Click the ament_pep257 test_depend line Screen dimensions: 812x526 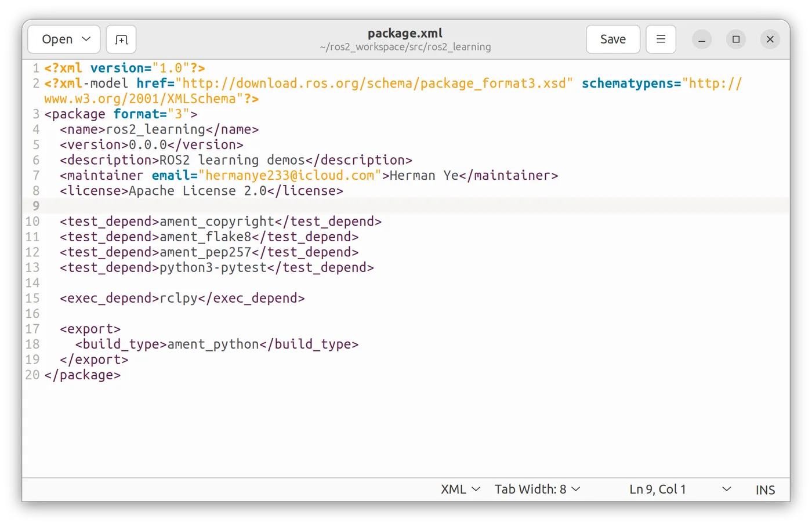tap(209, 252)
